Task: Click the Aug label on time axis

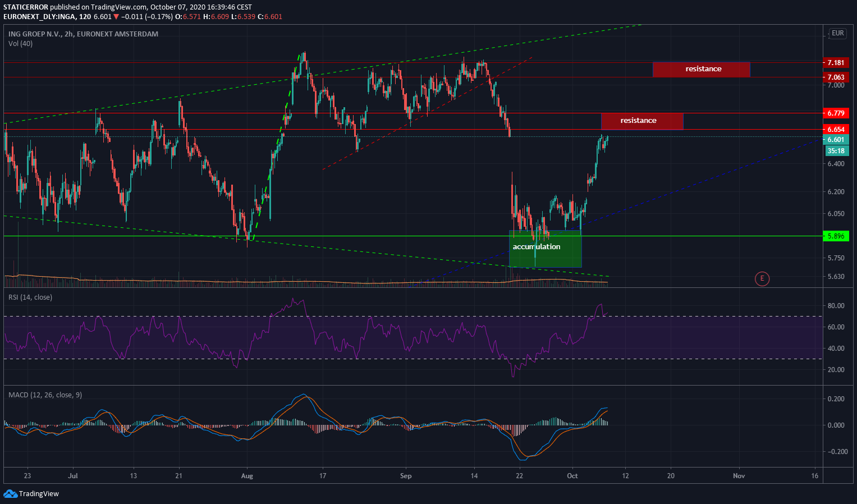Action: point(247,476)
